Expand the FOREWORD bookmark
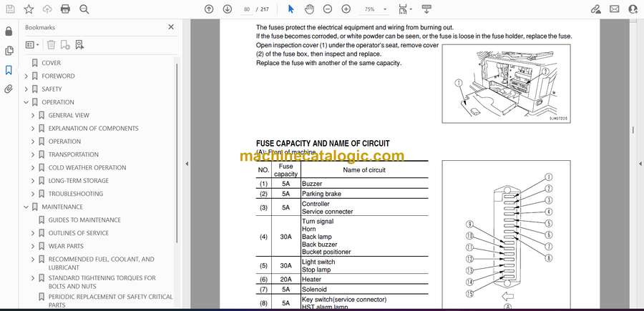 coord(26,76)
